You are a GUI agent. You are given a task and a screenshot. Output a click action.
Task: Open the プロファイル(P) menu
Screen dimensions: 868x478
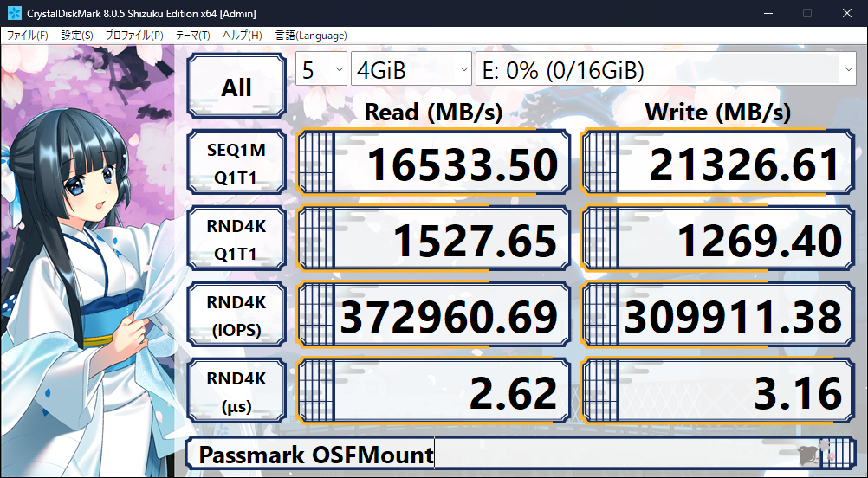point(134,36)
